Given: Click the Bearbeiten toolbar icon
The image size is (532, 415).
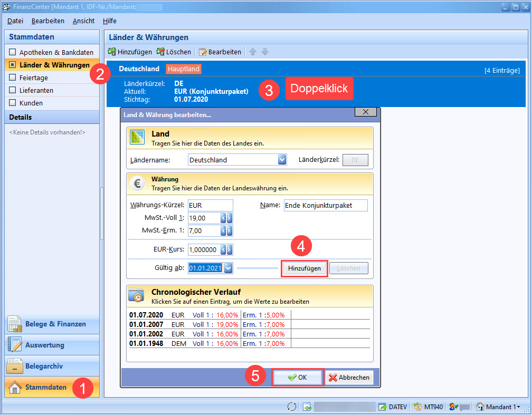Looking at the screenshot, I should tap(203, 52).
